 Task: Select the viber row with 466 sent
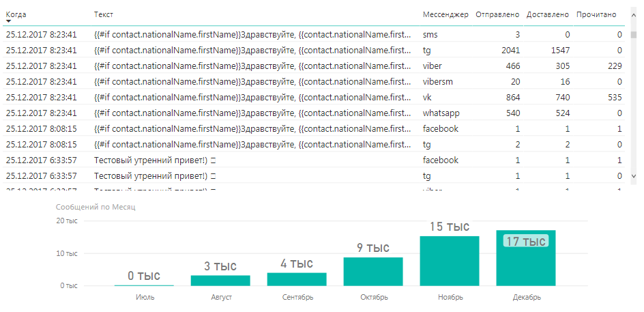[314, 66]
